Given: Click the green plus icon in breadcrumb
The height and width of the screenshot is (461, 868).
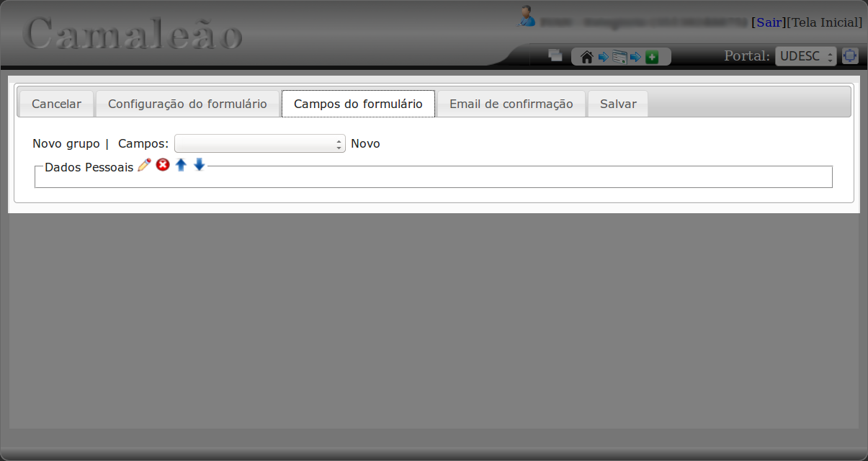Looking at the screenshot, I should pos(652,57).
